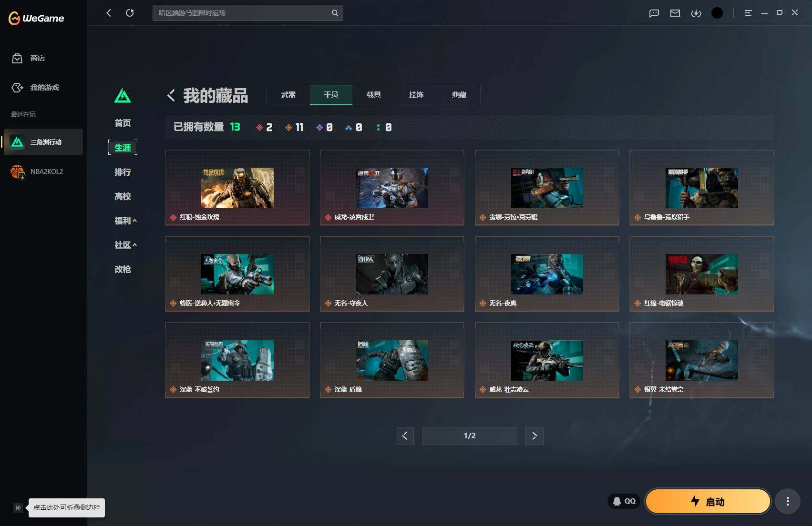Click the 最近在玩 section label

point(23,114)
